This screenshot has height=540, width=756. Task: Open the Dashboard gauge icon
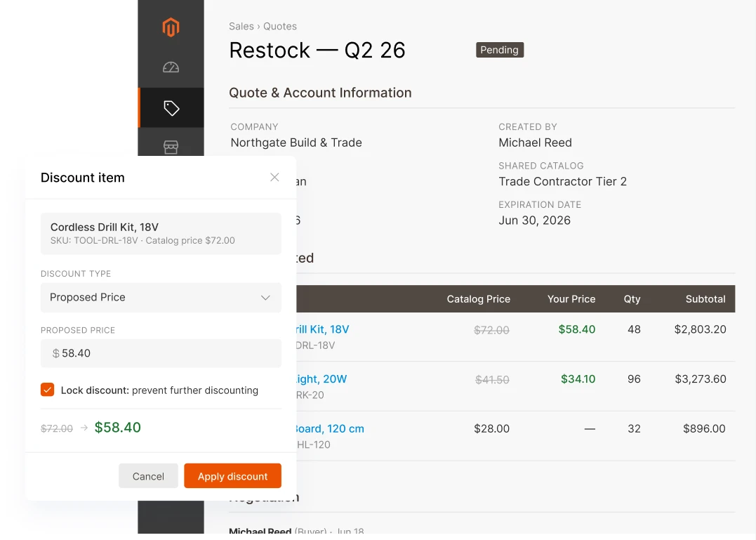[171, 67]
